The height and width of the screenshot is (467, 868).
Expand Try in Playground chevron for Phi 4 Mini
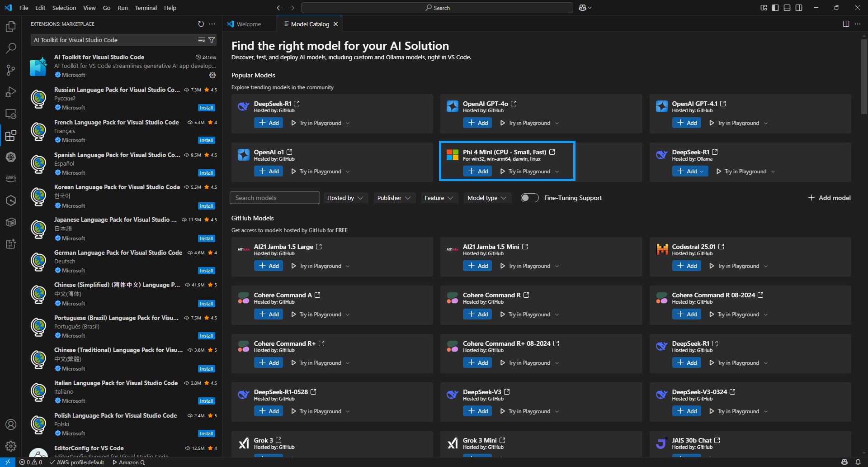click(557, 172)
